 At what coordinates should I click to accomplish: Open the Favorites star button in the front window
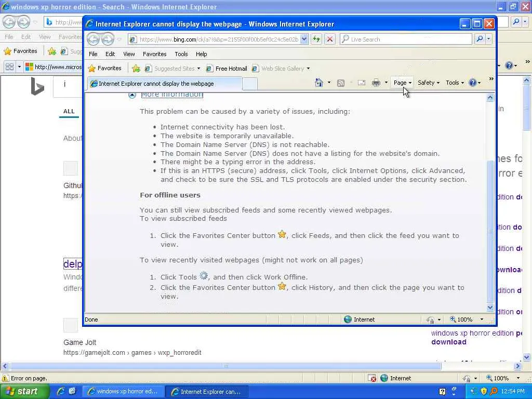[x=105, y=68]
